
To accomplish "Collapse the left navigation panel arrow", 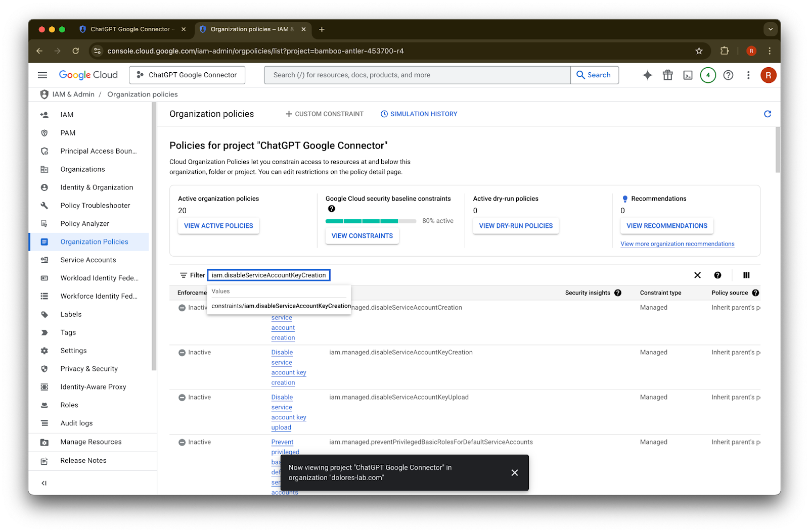I will point(44,483).
